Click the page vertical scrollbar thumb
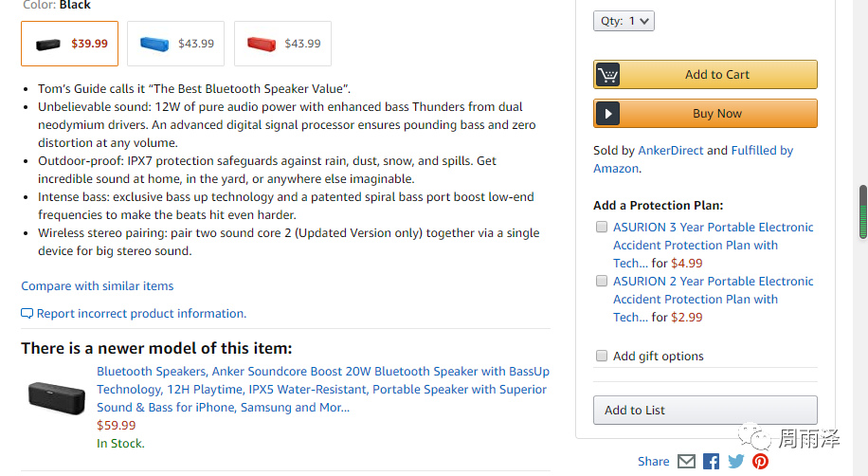Screen dimensions: 868x476 862,212
